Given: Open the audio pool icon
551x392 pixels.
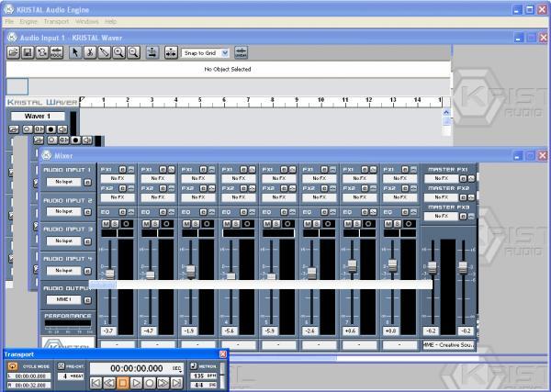Looking at the screenshot, I should 56,53.
